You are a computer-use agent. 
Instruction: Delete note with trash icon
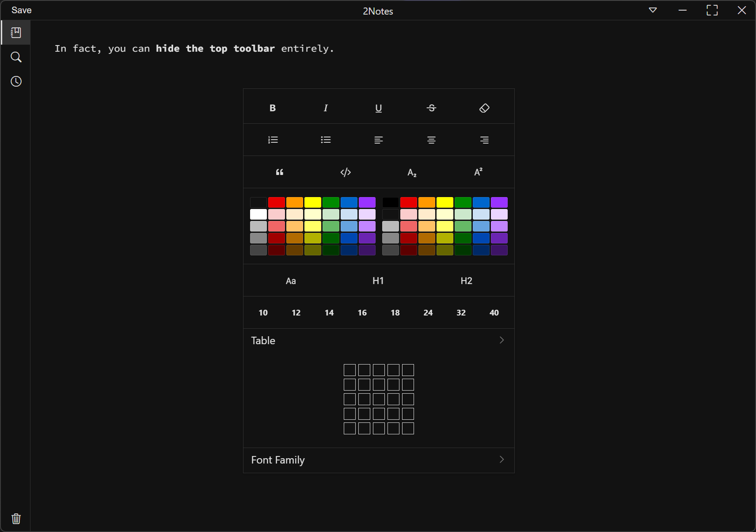(16, 518)
